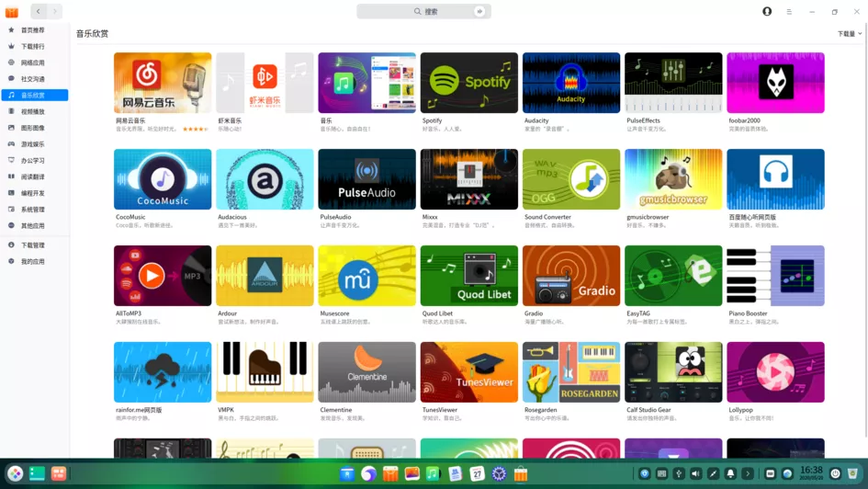Click the volume icon in the system tray
Image resolution: width=868 pixels, height=489 pixels.
pyautogui.click(x=696, y=473)
